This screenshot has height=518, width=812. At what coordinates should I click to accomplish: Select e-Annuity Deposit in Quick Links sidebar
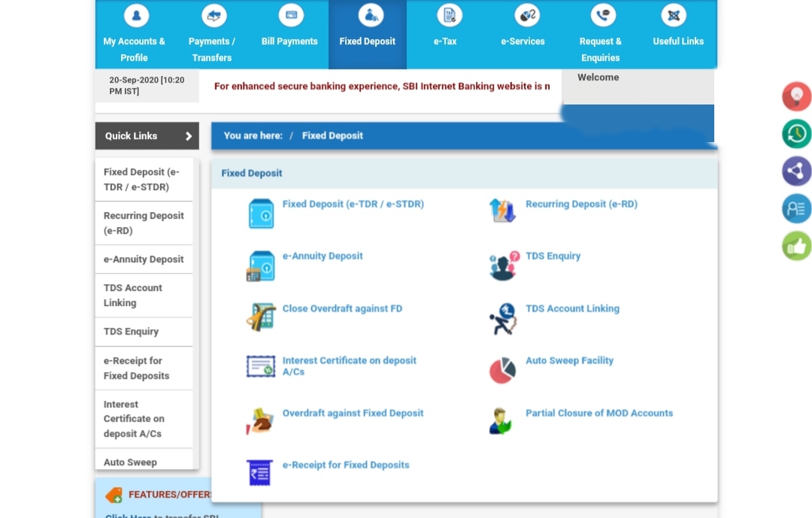point(144,259)
